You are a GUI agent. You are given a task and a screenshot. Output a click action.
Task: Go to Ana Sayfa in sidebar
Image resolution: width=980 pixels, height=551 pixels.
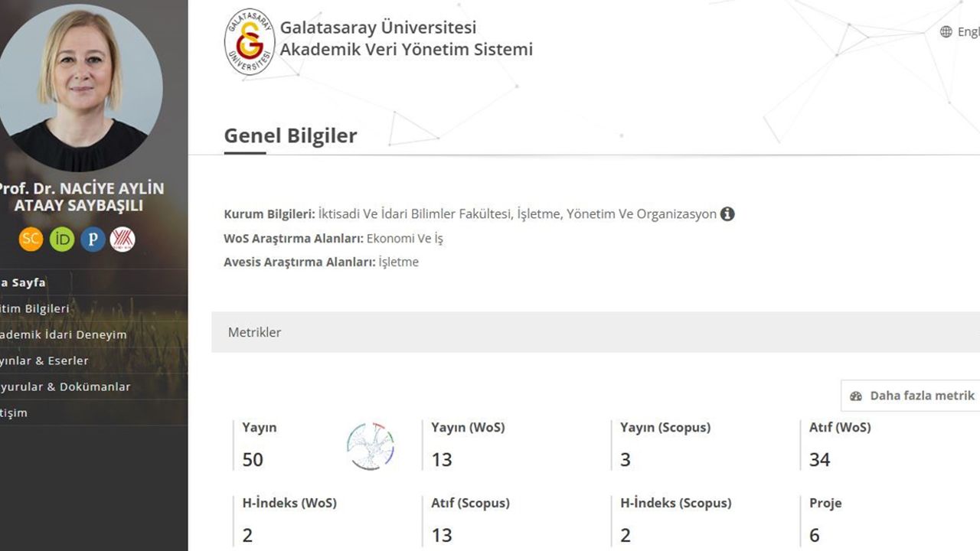(x=23, y=282)
